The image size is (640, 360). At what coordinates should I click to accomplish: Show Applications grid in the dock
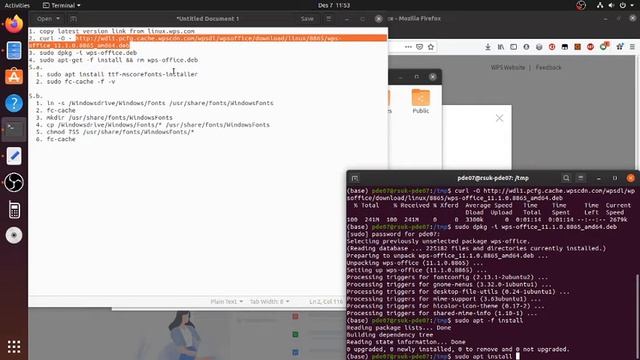[x=14, y=347]
